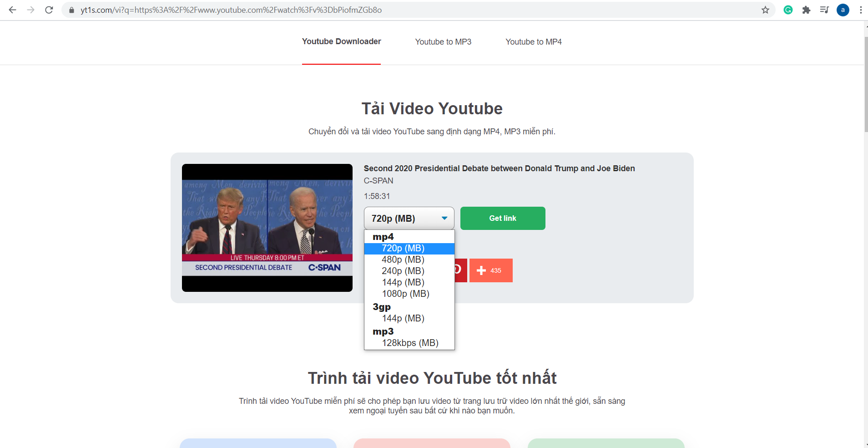Open the Grammarly extension icon
Viewport: 868px width, 448px height.
pyautogui.click(x=788, y=10)
